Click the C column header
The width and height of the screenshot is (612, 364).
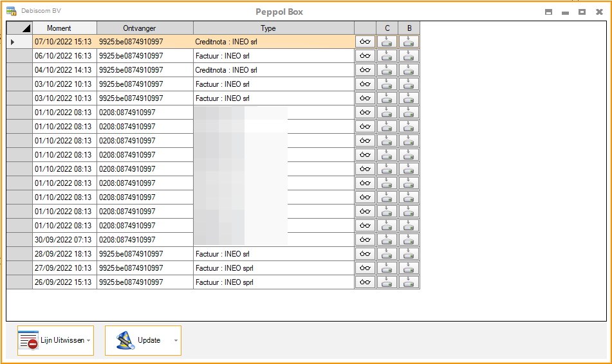tap(387, 28)
